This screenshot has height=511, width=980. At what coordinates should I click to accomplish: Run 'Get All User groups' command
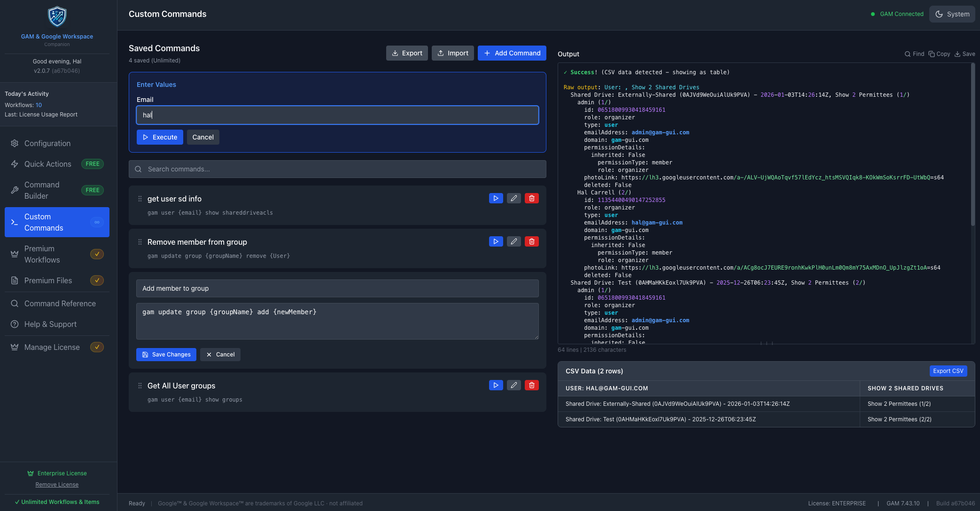(496, 385)
